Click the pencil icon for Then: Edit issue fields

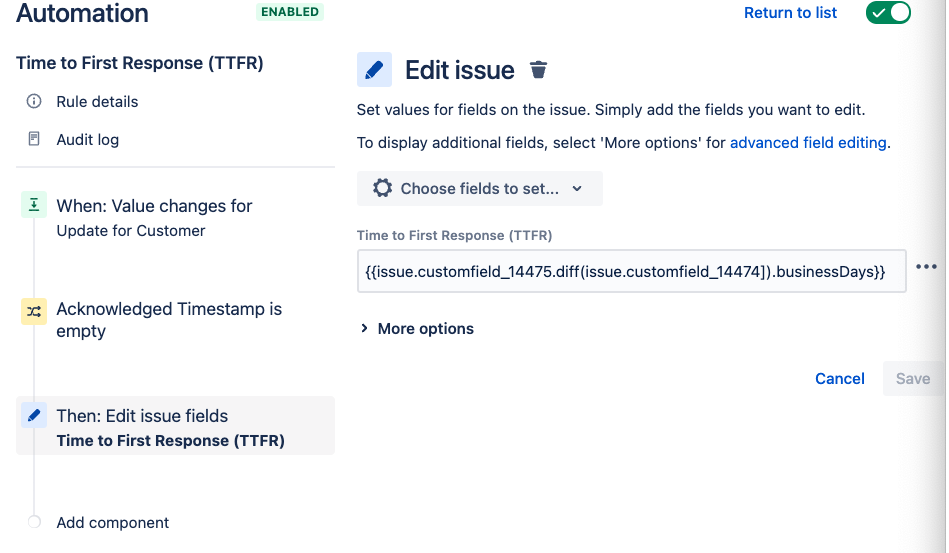34,415
